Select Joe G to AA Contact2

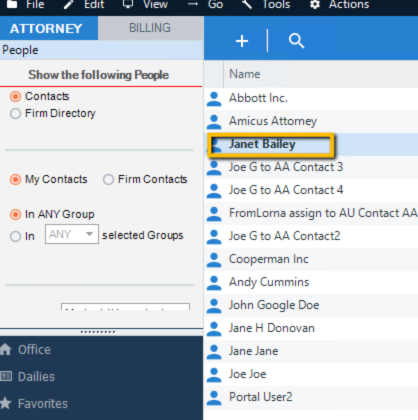pos(284,236)
